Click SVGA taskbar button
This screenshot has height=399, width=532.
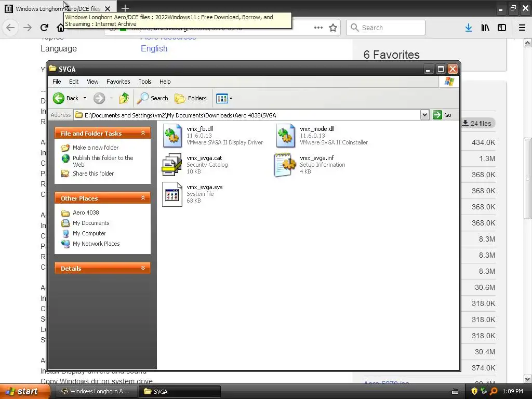click(179, 391)
